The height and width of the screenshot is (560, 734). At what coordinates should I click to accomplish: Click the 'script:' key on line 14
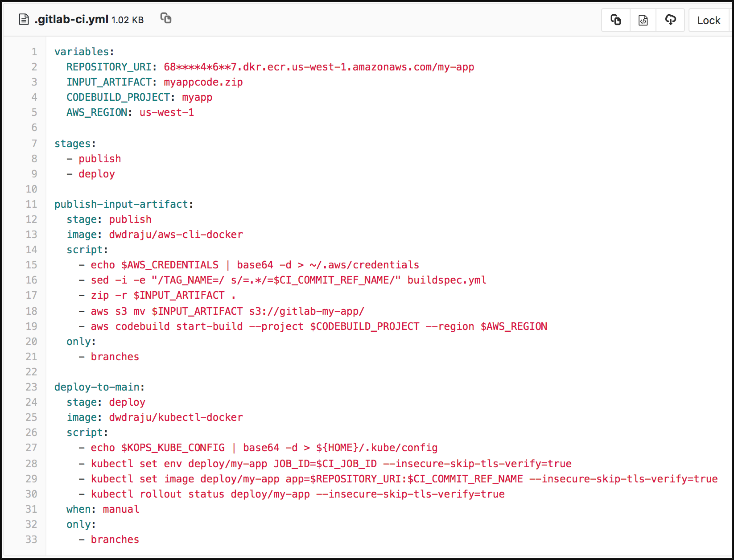(x=87, y=250)
